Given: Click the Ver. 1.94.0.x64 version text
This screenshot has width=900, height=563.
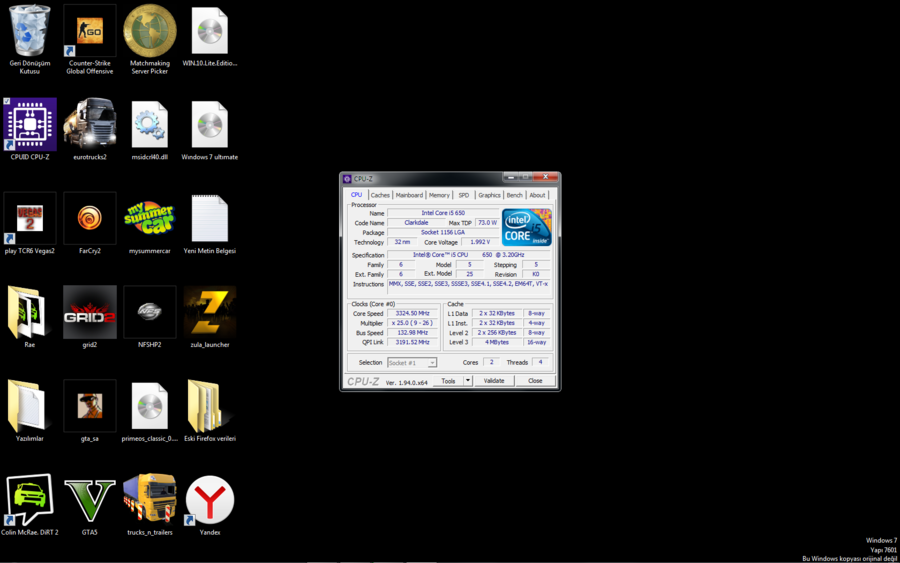Looking at the screenshot, I should click(x=406, y=383).
